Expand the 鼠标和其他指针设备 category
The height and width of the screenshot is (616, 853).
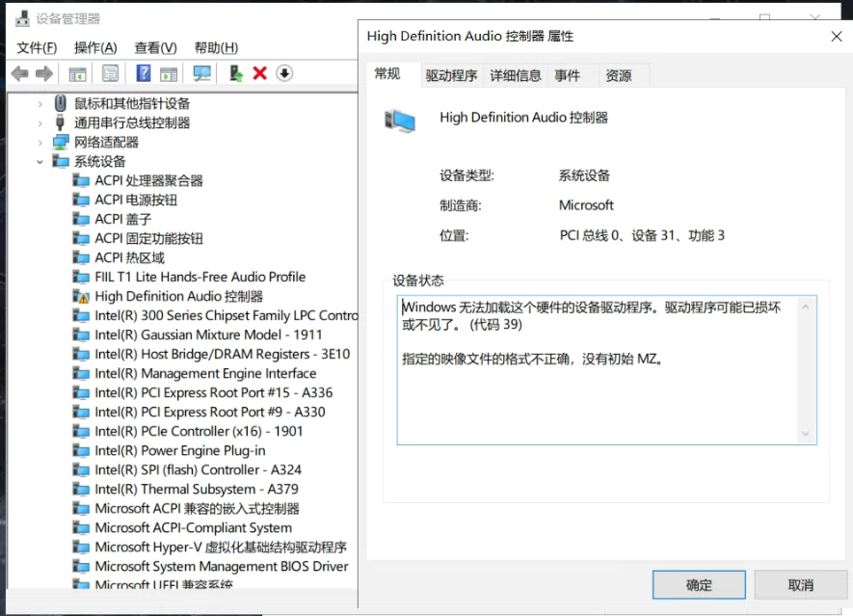coord(40,104)
